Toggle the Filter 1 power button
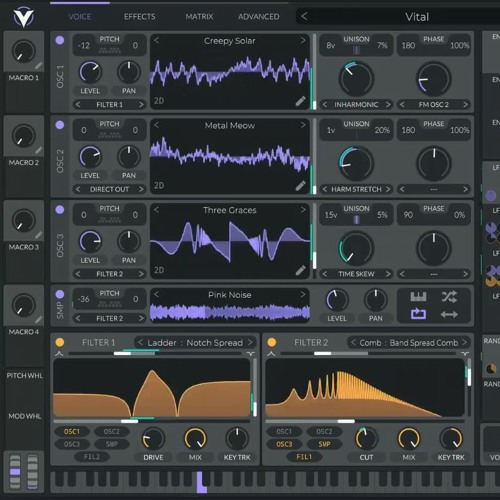 (x=60, y=342)
